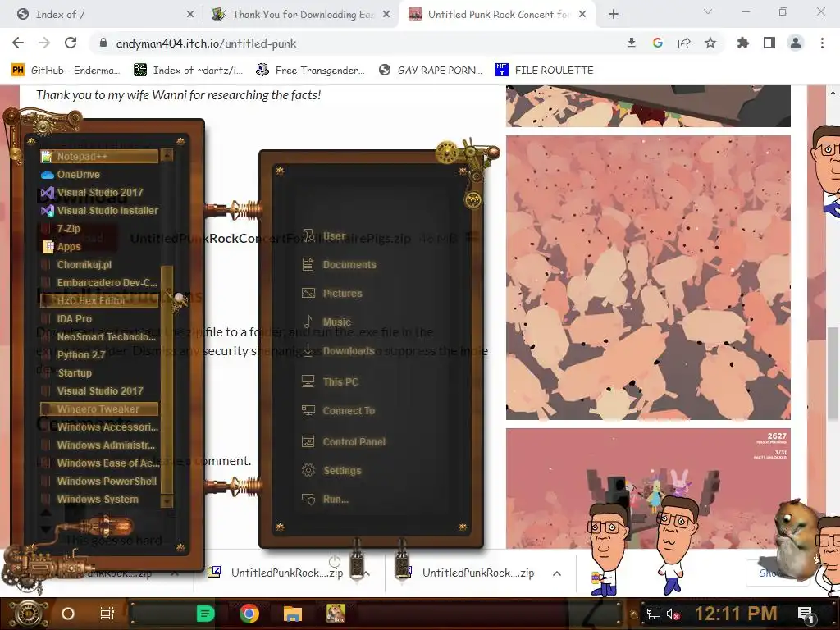This screenshot has height=630, width=840.
Task: Open Chrome from the taskbar
Action: [x=249, y=614]
